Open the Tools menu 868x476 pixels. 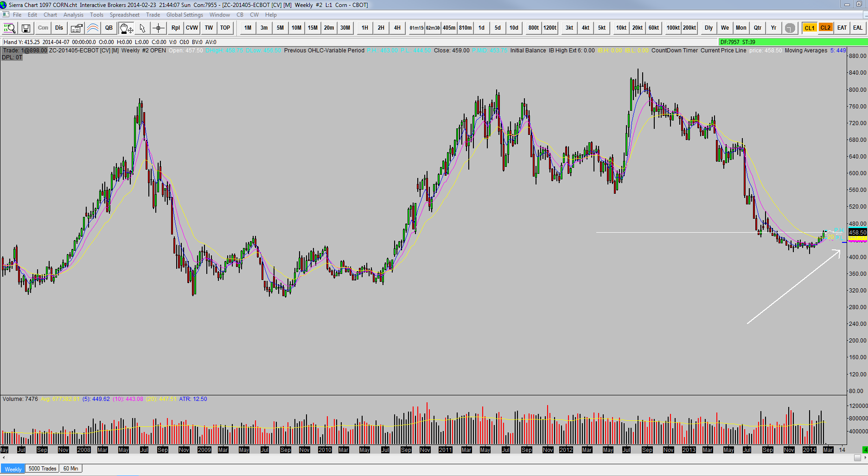pyautogui.click(x=96, y=15)
